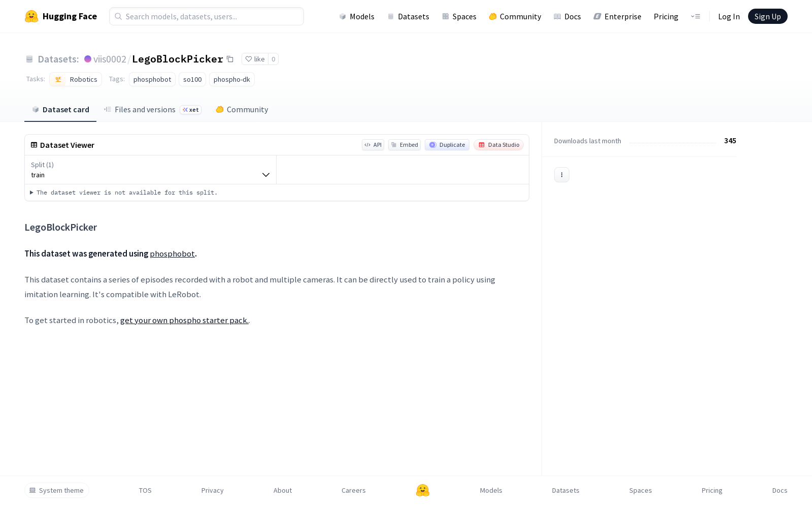Click the downloads count 345

click(x=730, y=141)
